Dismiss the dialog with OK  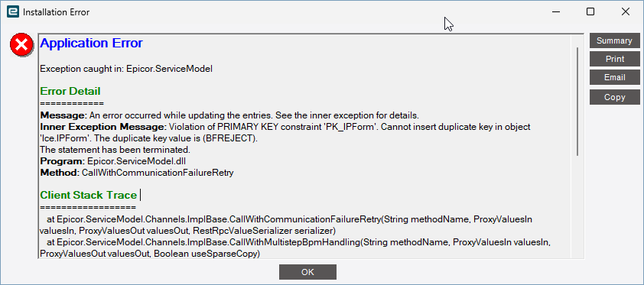pyautogui.click(x=307, y=272)
